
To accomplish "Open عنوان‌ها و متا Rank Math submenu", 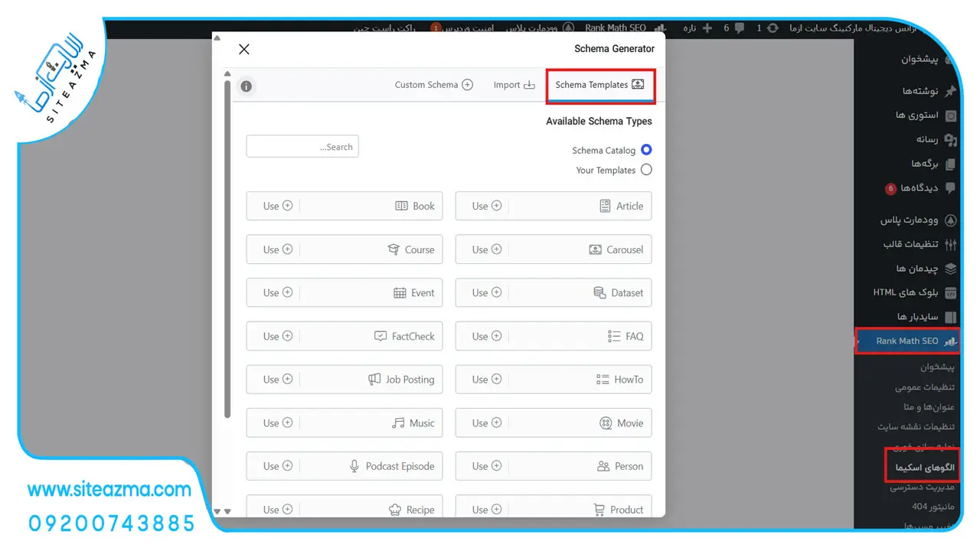I will (x=929, y=407).
